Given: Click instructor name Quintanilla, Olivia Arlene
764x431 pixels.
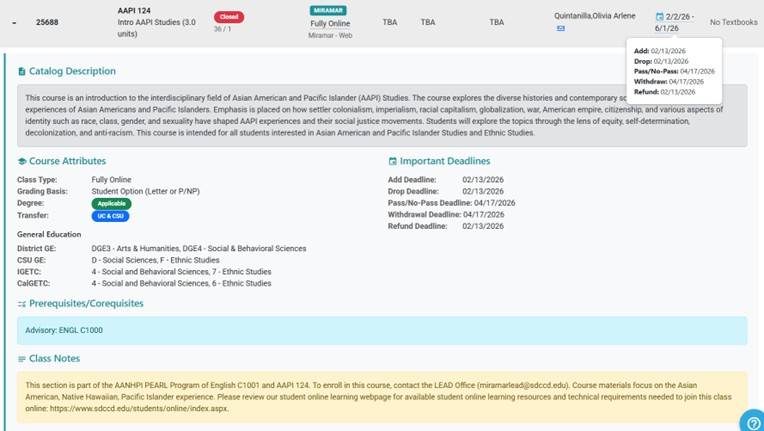Looking at the screenshot, I should tap(594, 16).
